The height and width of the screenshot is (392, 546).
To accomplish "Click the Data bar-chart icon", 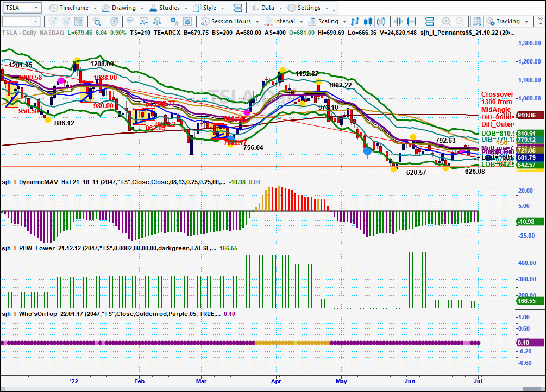I will pos(255,8).
